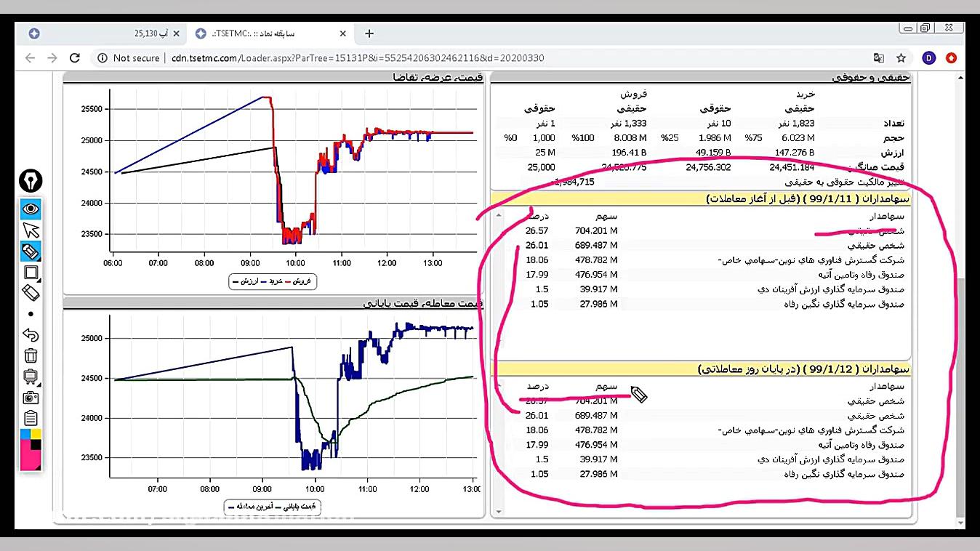Open the Epic Pen nib menu icon
Image resolution: width=980 pixels, height=551 pixels.
[x=31, y=180]
